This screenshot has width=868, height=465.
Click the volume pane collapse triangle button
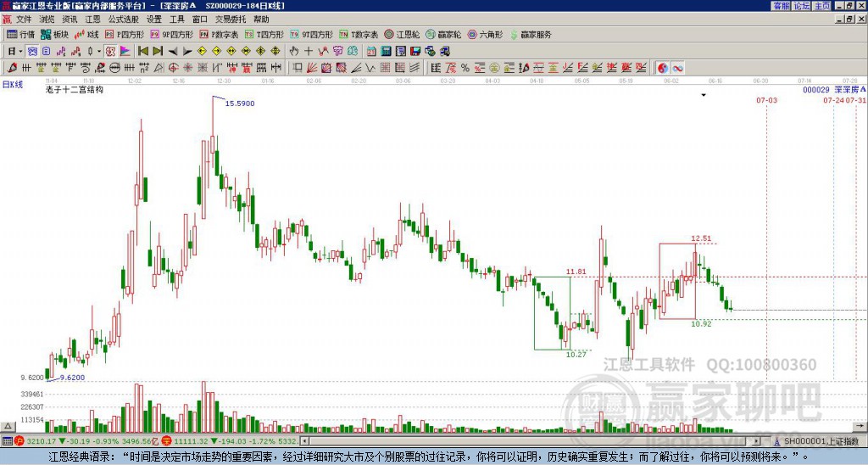point(7,426)
